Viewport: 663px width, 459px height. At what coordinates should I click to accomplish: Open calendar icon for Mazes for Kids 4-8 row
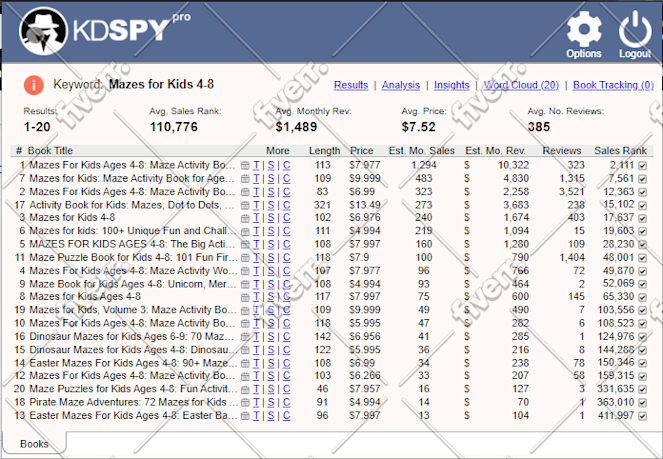[245, 219]
